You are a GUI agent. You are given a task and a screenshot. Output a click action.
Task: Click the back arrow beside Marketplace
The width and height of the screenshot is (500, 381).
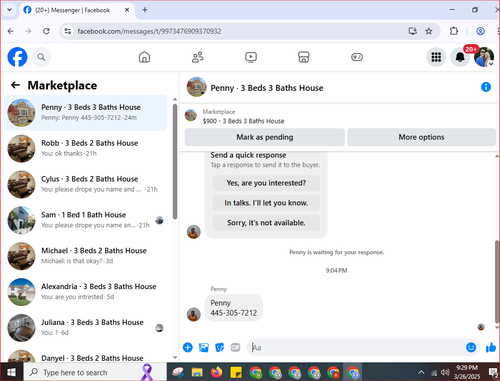[x=15, y=85]
